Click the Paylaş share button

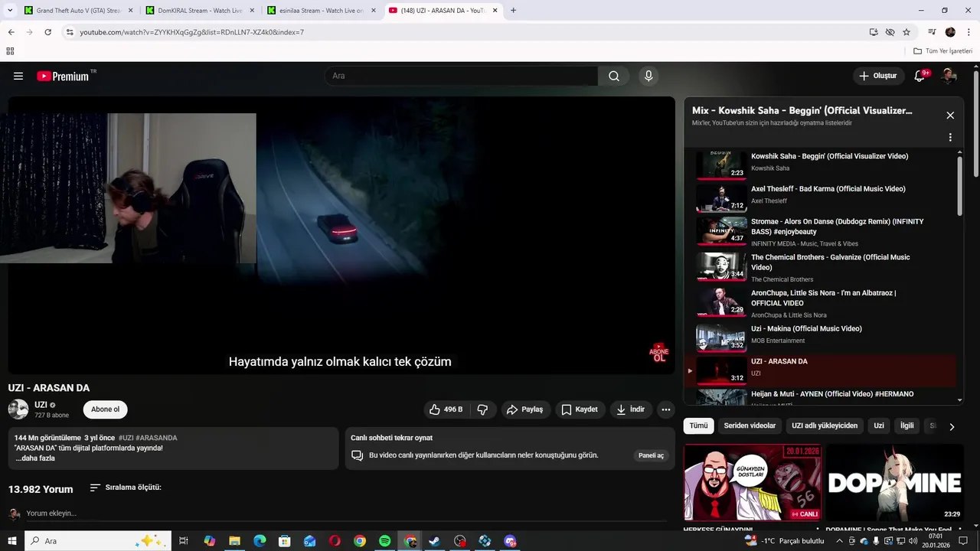525,409
